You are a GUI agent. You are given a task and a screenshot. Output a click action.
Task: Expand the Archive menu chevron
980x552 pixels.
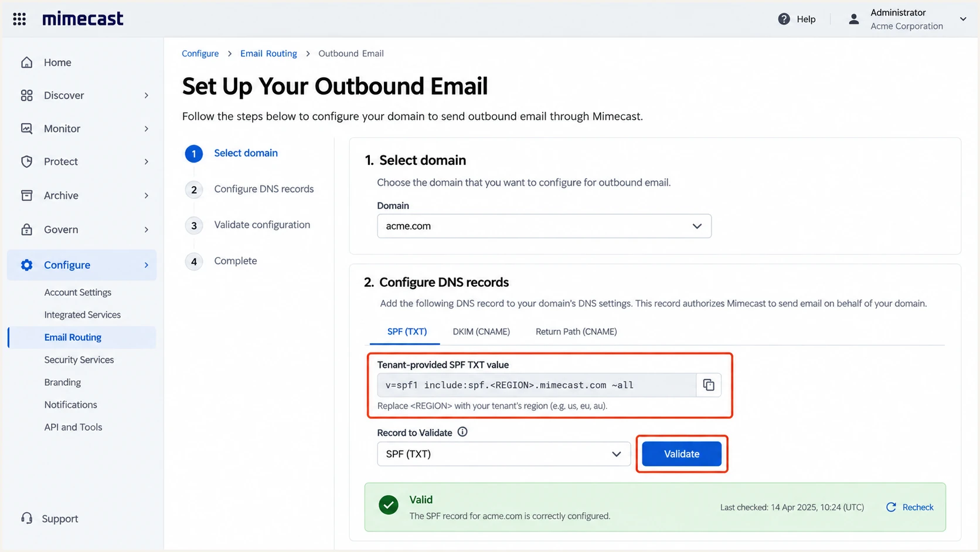pyautogui.click(x=146, y=195)
